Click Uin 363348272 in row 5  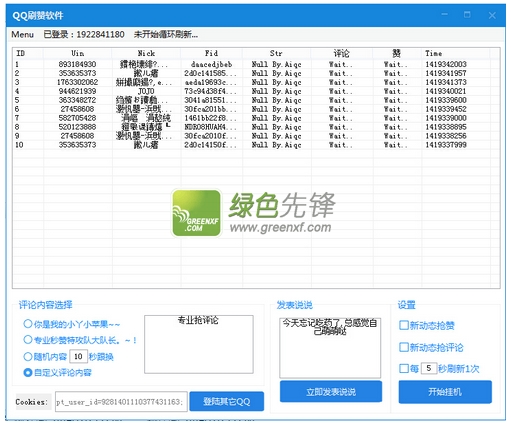tap(77, 100)
